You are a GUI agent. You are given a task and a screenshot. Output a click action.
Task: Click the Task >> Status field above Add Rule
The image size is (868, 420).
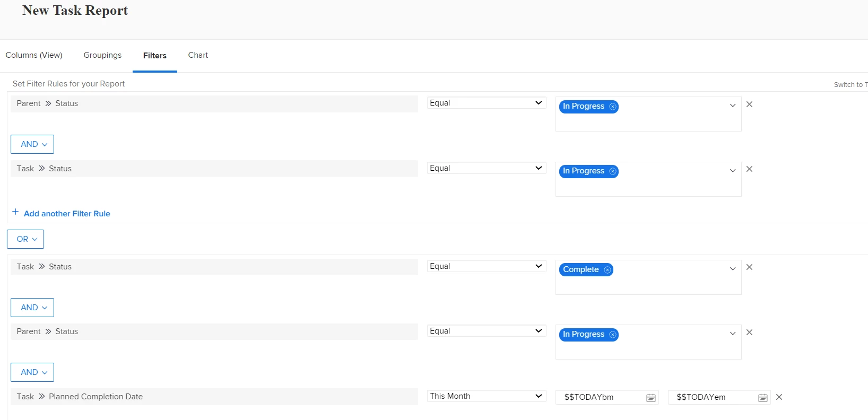(214, 169)
